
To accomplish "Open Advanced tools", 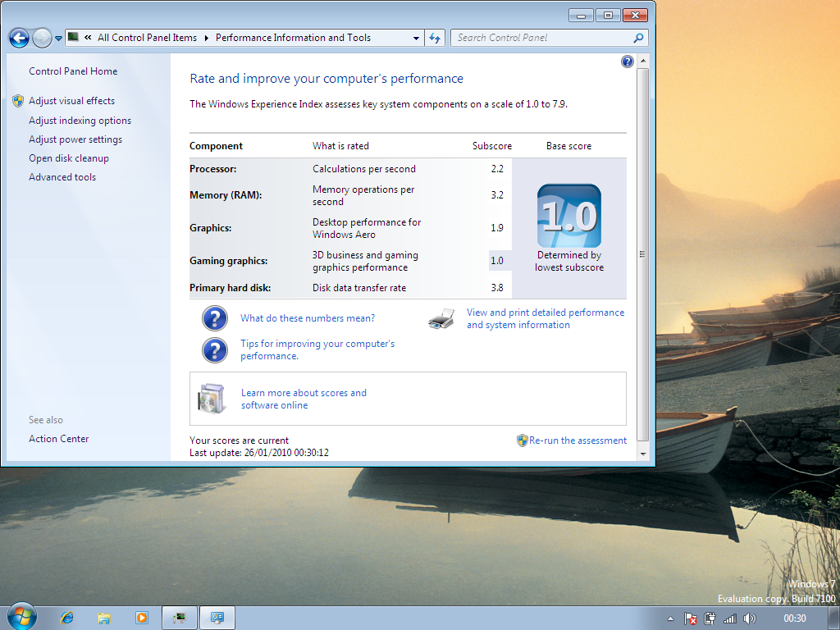I will pyautogui.click(x=62, y=177).
